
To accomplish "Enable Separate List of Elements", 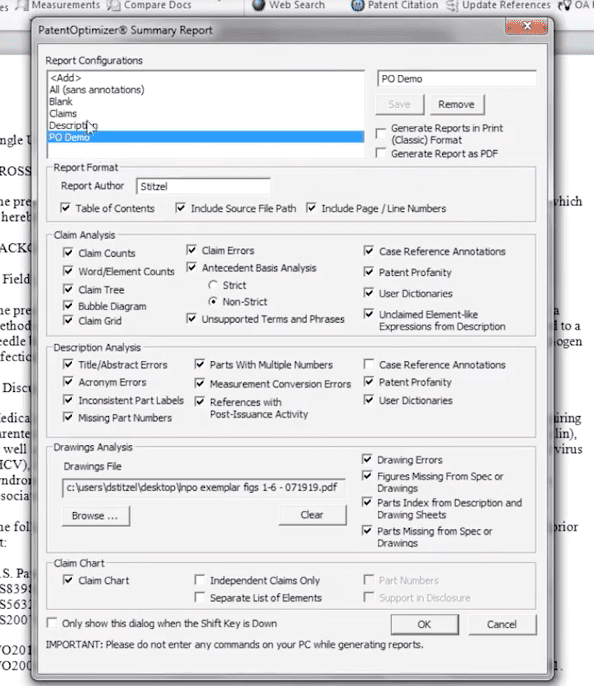I will tap(200, 597).
